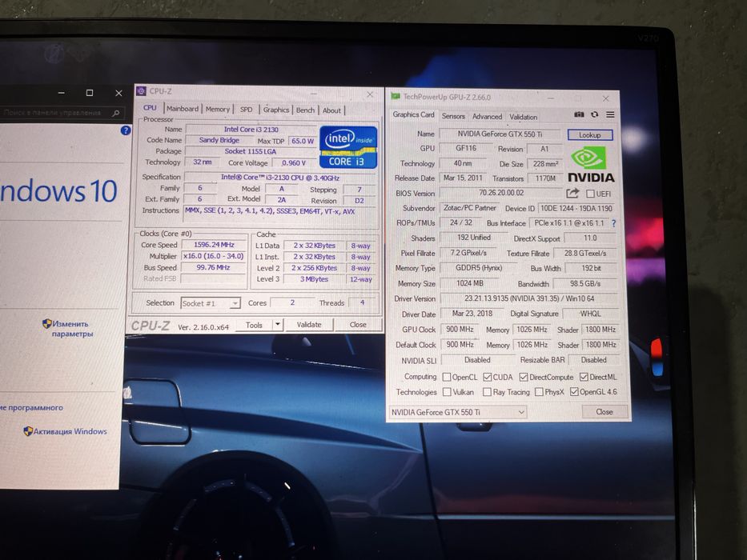This screenshot has height=560, width=747.
Task: Open the NVIDIA GeForce GTX 550 Ti GPU selector
Action: (x=458, y=412)
